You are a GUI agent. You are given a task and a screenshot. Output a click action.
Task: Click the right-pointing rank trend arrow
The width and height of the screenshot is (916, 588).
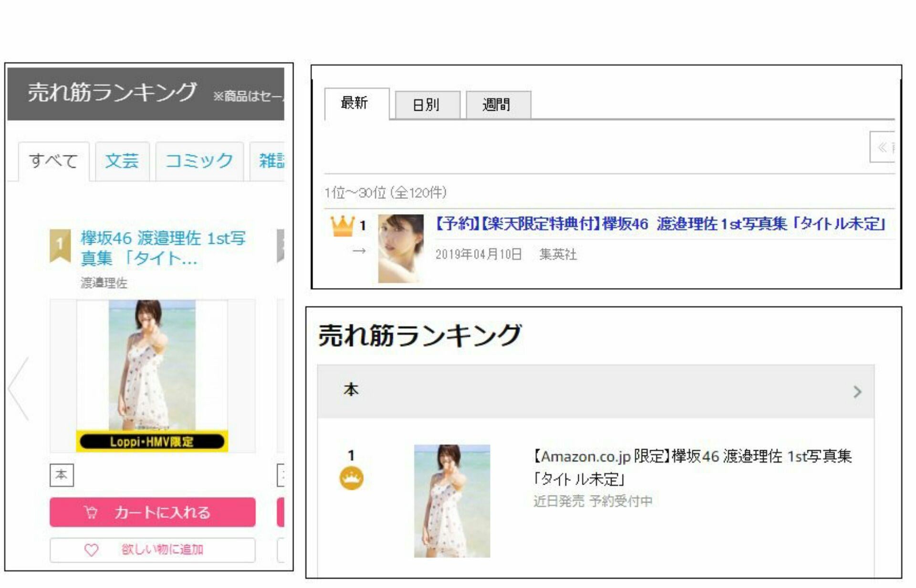359,250
